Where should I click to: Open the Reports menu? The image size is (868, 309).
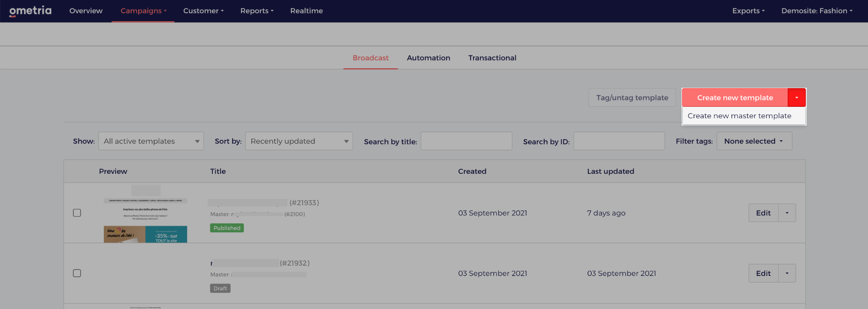click(x=257, y=11)
